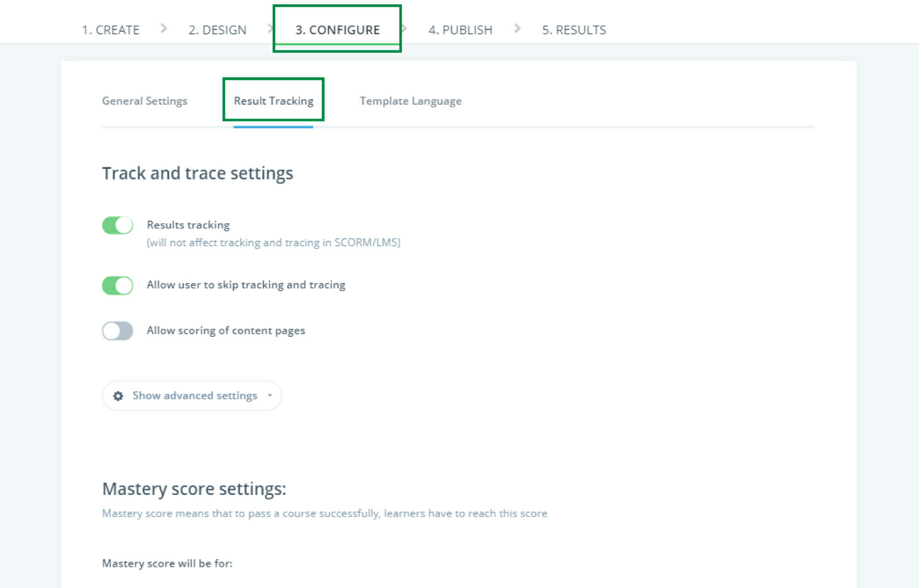Click the SCORM/LMS note text
The width and height of the screenshot is (919, 588).
click(x=273, y=243)
